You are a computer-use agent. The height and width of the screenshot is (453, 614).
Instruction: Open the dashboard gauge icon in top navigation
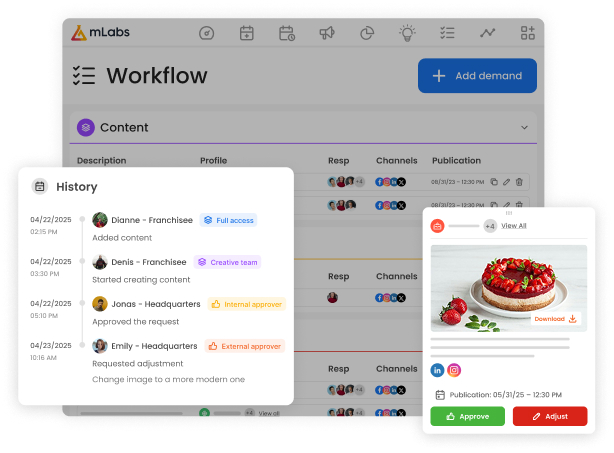206,33
